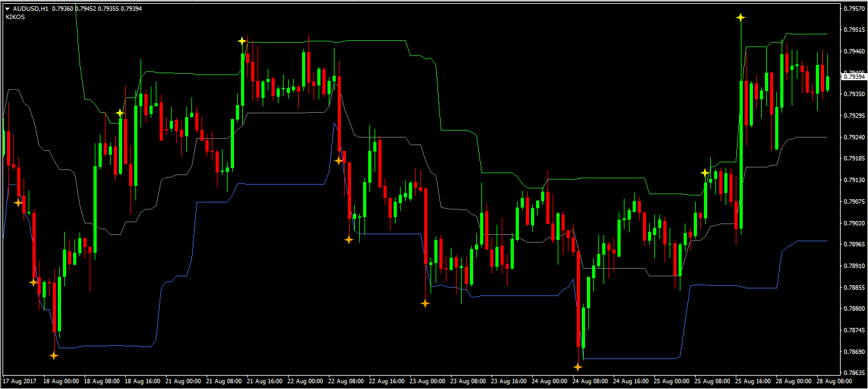This screenshot has height=389, width=868.
Task: Click yellow star near the 18 Aug 16:00 candles
Action: point(120,113)
